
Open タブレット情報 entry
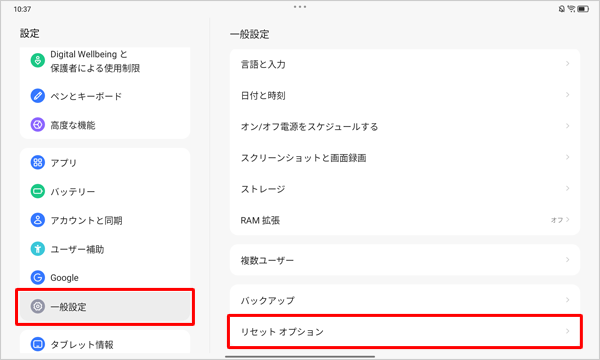point(105,344)
